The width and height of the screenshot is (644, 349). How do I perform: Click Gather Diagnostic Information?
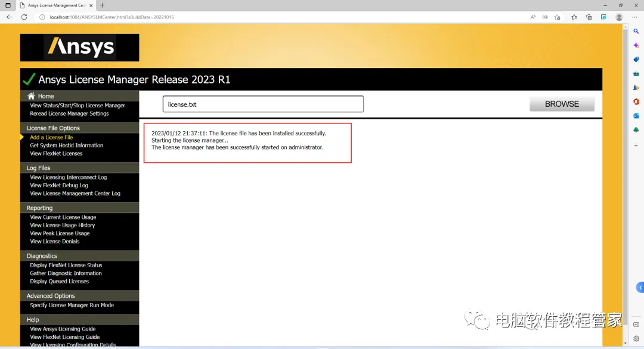[x=66, y=273]
